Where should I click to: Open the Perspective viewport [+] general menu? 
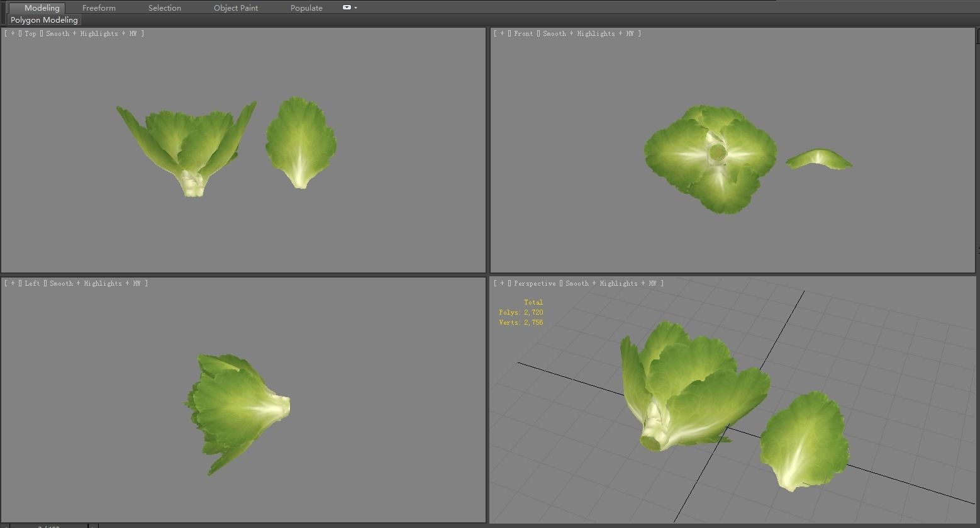pyautogui.click(x=502, y=283)
